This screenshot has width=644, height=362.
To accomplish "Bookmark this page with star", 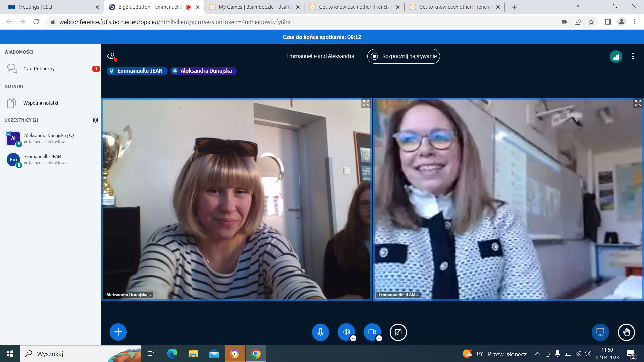I will [591, 22].
